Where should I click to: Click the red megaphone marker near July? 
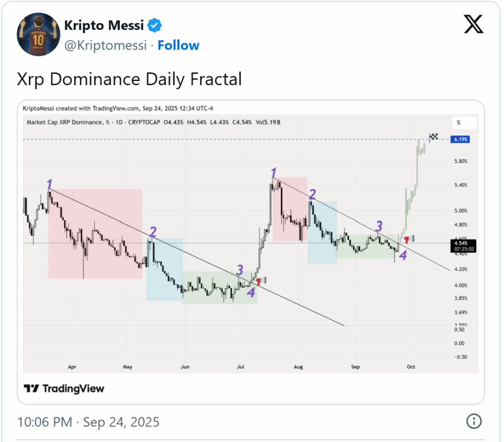(260, 281)
